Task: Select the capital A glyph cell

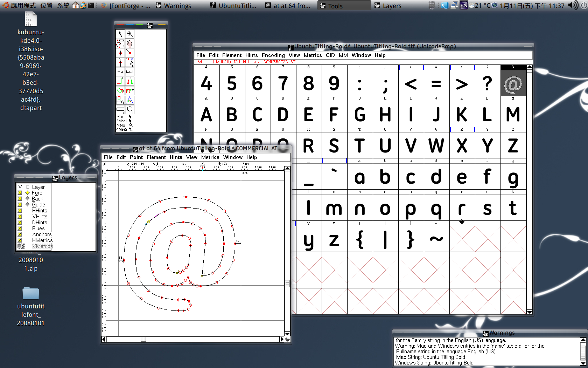Action: pos(206,114)
